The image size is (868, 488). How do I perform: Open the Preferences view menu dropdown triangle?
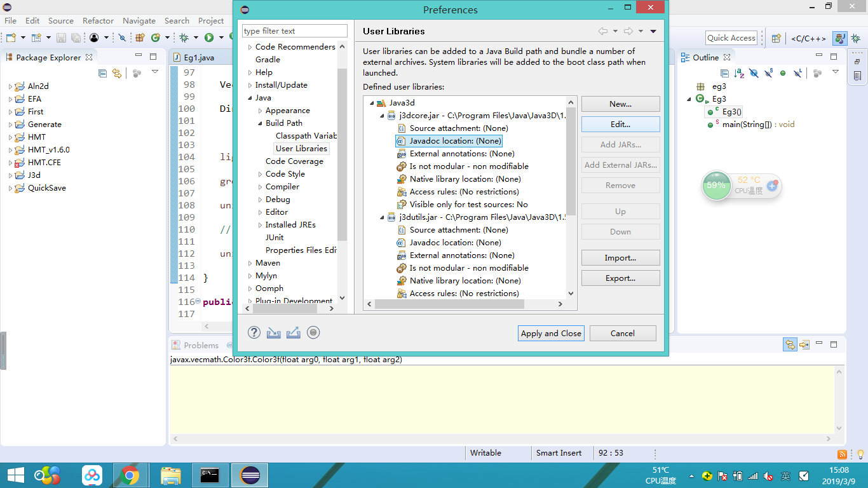653,31
